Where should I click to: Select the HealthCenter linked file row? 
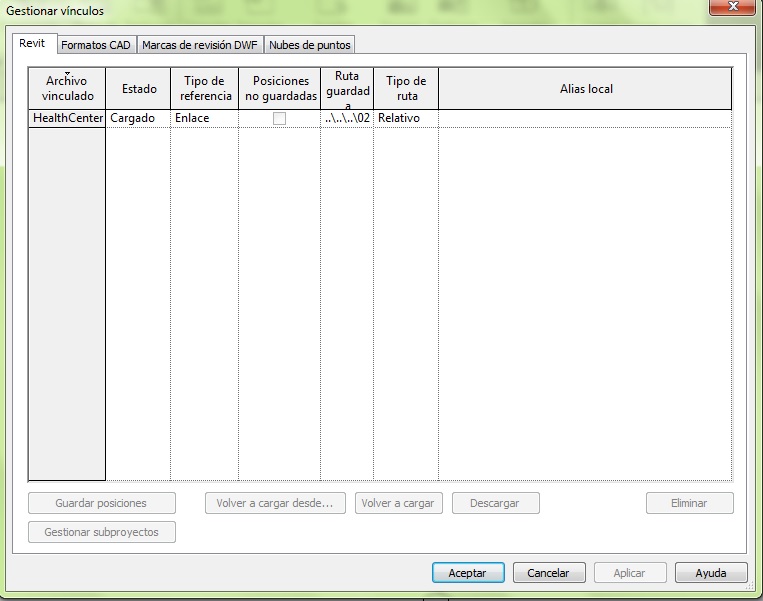point(67,118)
